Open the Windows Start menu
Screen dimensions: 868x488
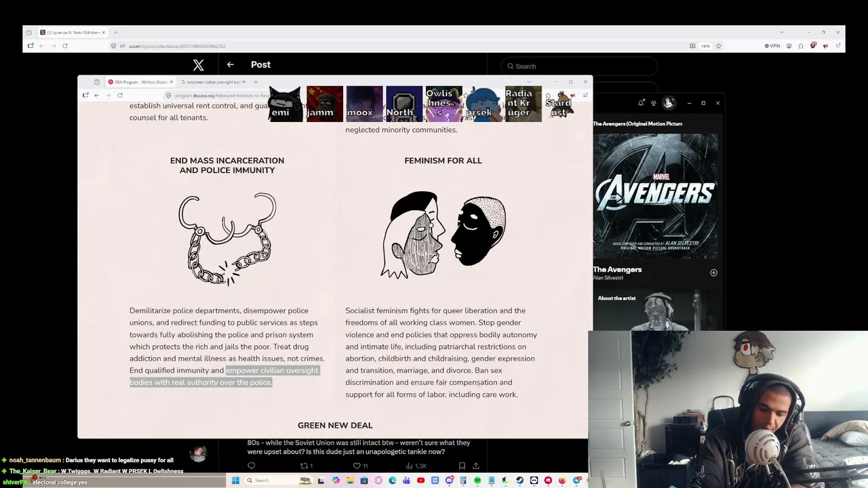pyautogui.click(x=235, y=481)
